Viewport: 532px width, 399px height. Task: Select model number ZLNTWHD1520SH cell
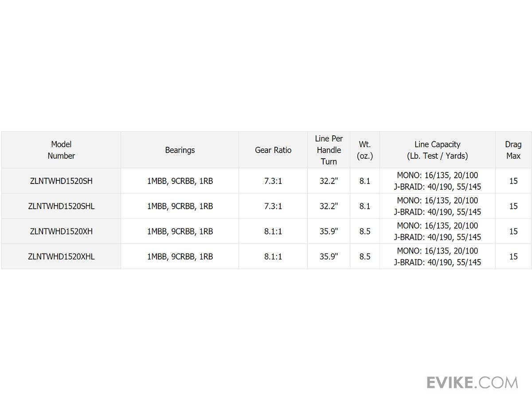coord(61,181)
